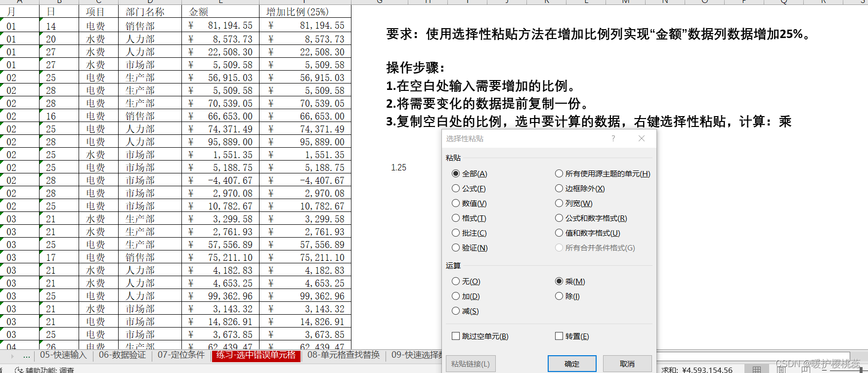The width and height of the screenshot is (868, 373).
Task: Switch to the 06-数据验证 sheet tab
Action: coord(122,355)
